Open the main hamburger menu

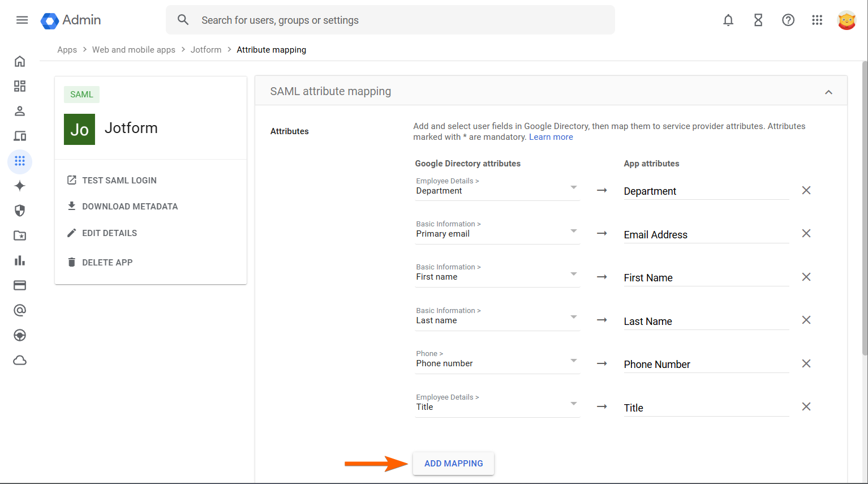point(22,20)
